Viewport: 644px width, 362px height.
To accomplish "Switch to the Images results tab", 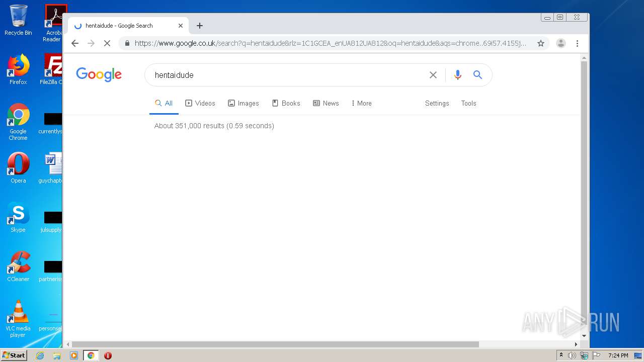I will coord(244,103).
